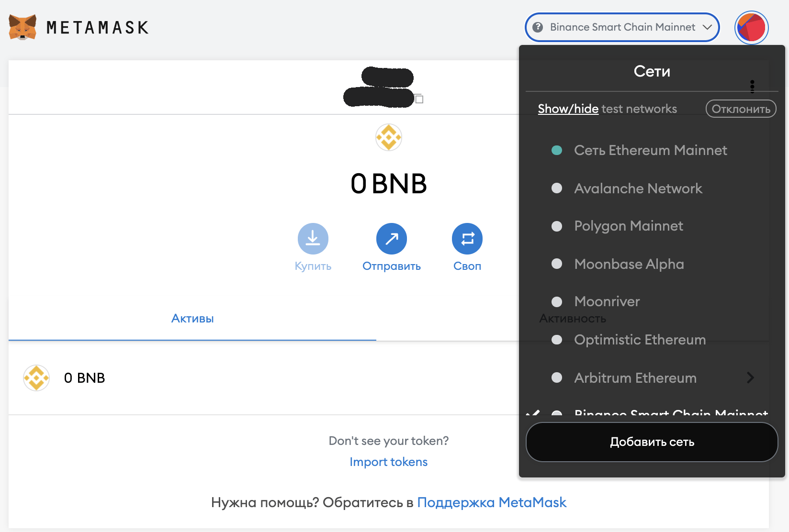789x532 pixels.
Task: Click the METAMASK wordmark
Action: coord(98,27)
